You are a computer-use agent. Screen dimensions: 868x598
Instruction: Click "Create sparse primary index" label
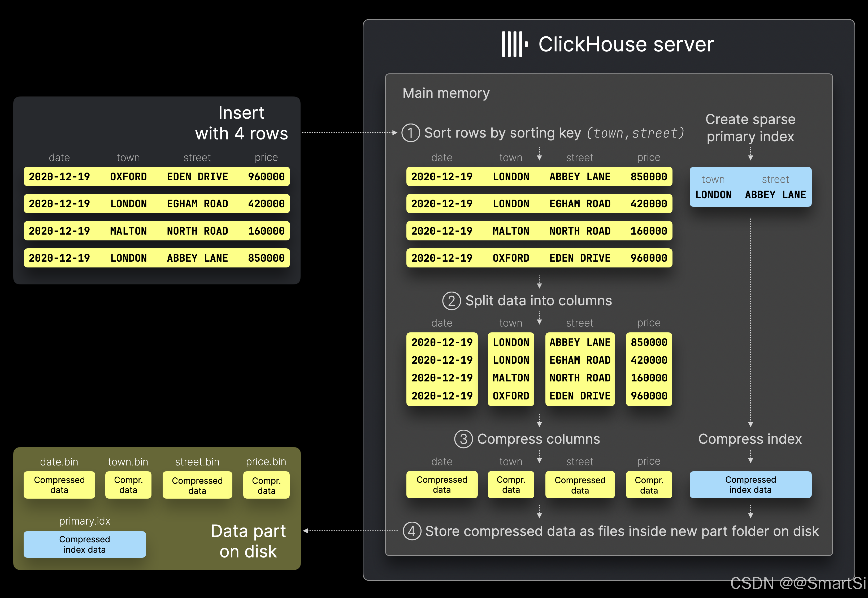750,128
